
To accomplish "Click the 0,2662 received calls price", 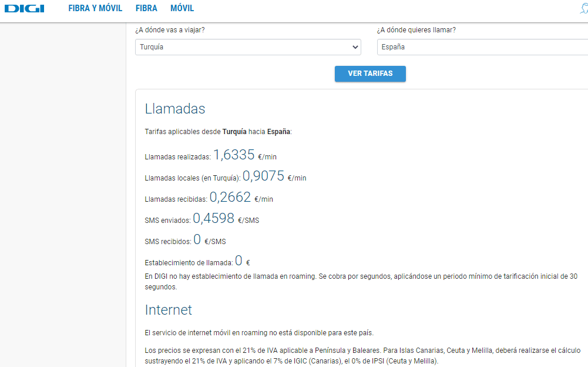I will [x=230, y=198].
